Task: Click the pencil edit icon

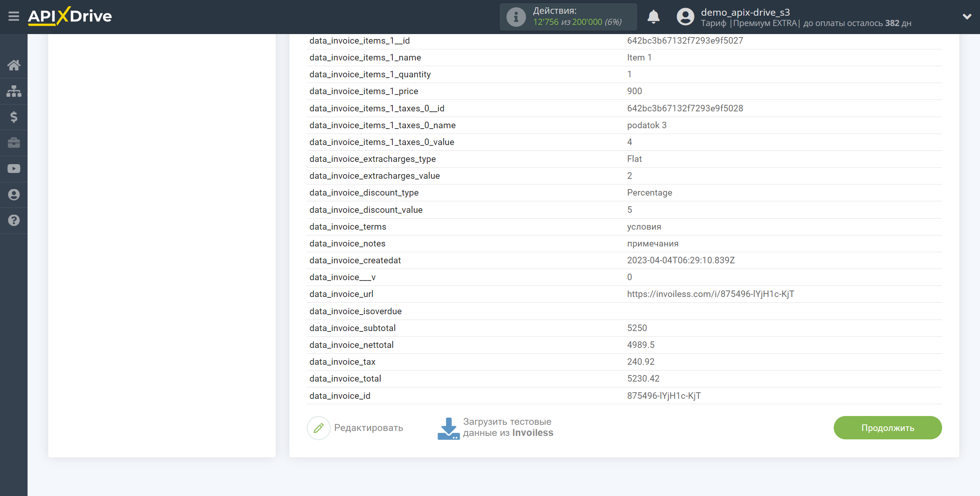Action: click(318, 428)
